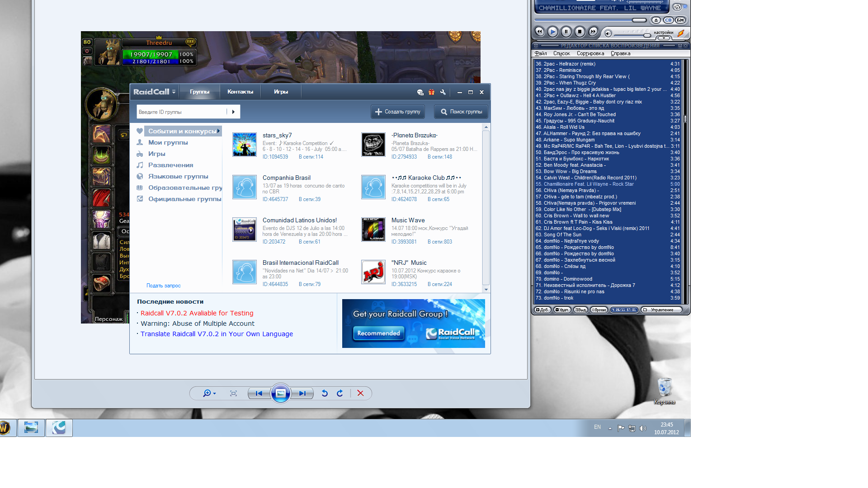Switch to the Контакты tab in RaidCall
Image resolution: width=868 pixels, height=488 pixels.
coord(240,92)
